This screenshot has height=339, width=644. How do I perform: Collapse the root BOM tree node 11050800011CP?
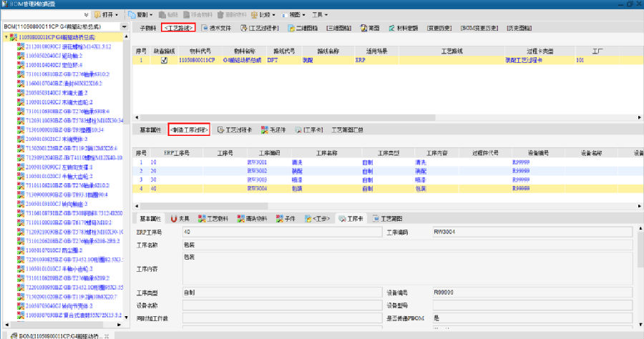[x=6, y=37]
